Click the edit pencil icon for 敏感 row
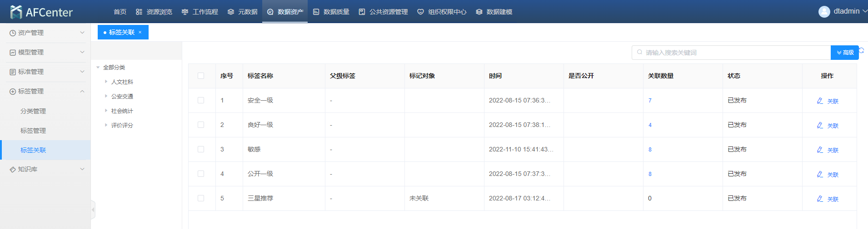The height and width of the screenshot is (229, 868). [x=820, y=150]
